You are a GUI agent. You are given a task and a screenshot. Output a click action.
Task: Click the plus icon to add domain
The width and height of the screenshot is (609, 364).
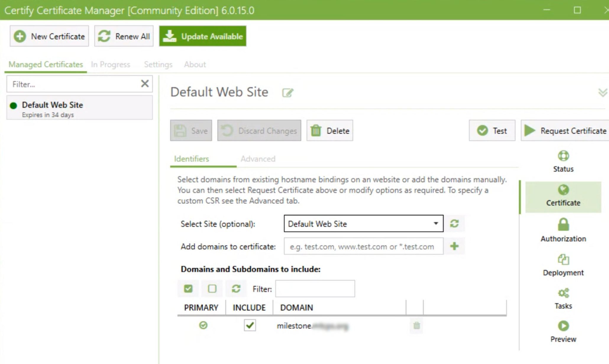[x=454, y=246]
